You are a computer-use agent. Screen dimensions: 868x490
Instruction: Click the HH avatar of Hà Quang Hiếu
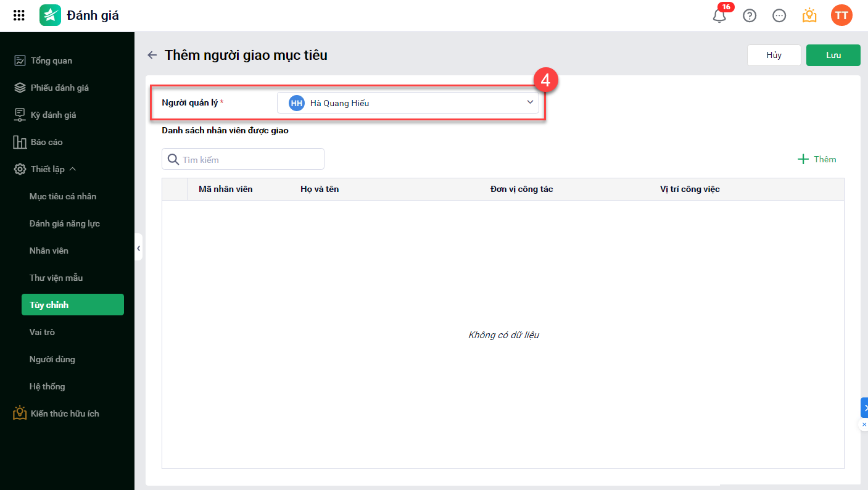[297, 103]
